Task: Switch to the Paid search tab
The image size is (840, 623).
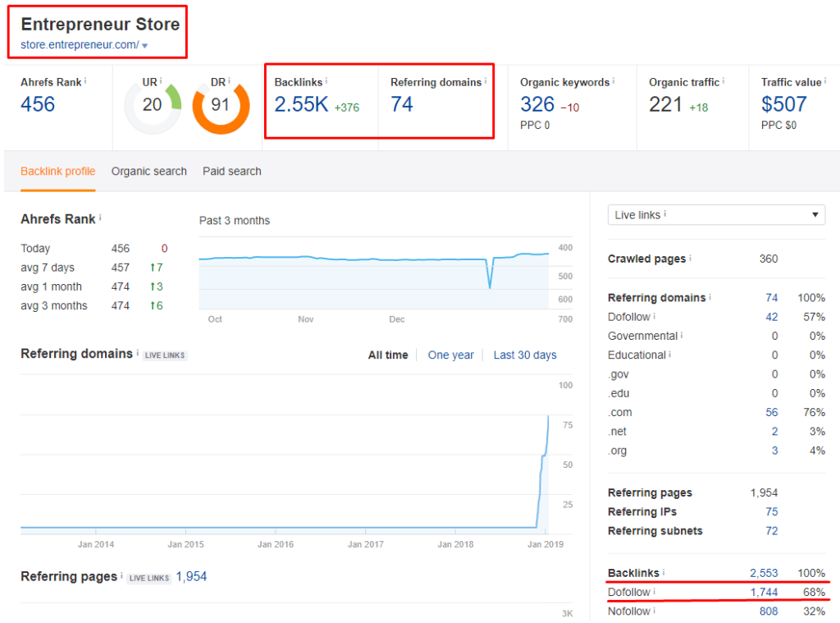Action: [x=231, y=171]
